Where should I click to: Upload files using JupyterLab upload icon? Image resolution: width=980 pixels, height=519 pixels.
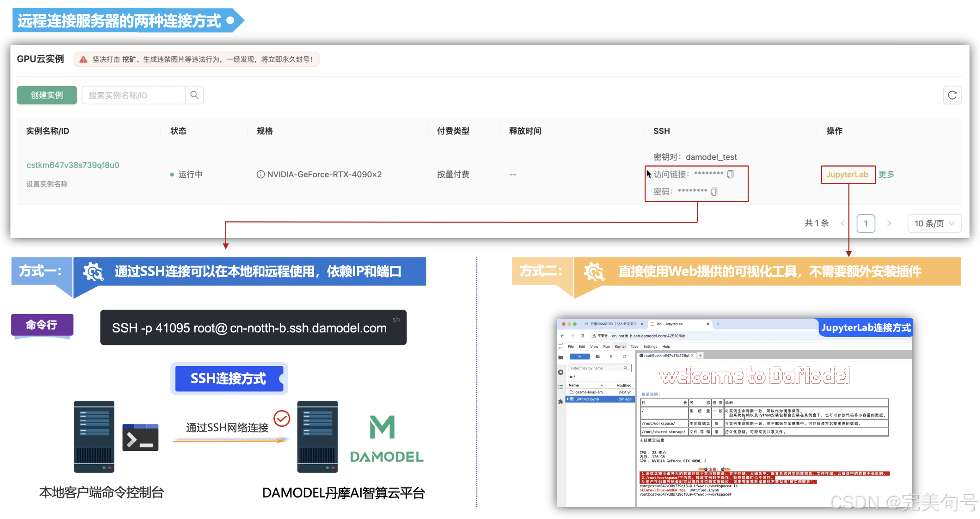611,357
